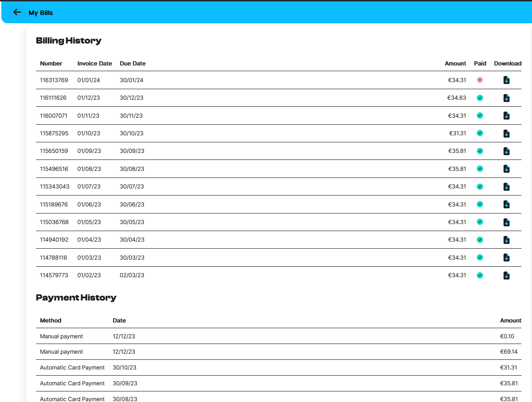
Task: Click Billing History heading
Action: (x=69, y=40)
